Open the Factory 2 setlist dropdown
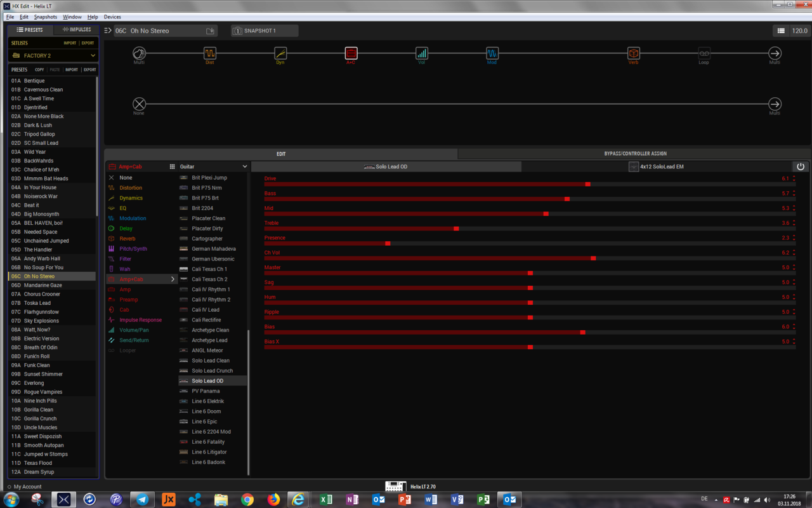812x508 pixels. coord(53,56)
